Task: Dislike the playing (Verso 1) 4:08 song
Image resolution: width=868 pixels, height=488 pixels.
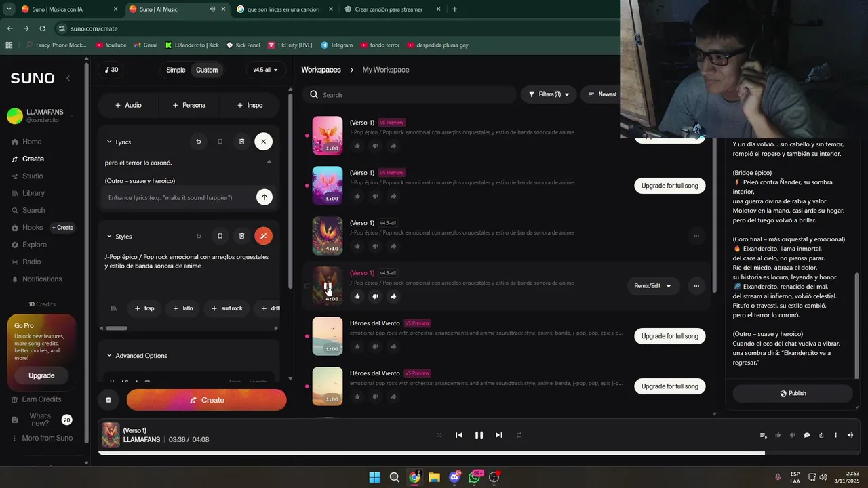Action: tap(375, 296)
